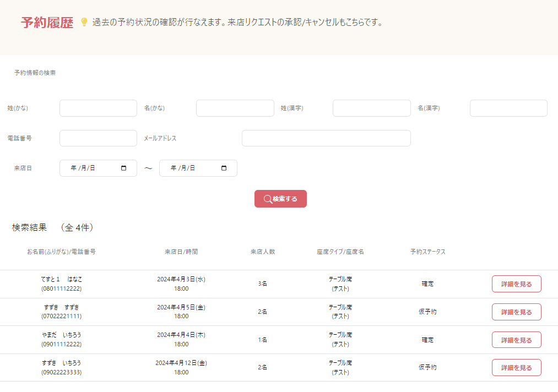
Task: Focus the 電話番号 input field
Action: (x=98, y=138)
